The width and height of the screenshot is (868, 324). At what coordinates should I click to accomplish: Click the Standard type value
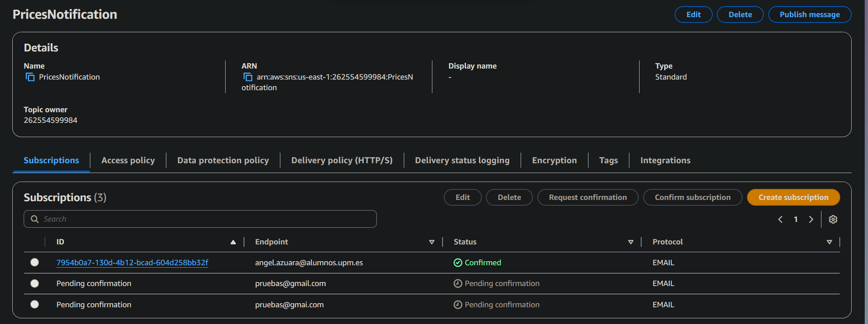(671, 77)
